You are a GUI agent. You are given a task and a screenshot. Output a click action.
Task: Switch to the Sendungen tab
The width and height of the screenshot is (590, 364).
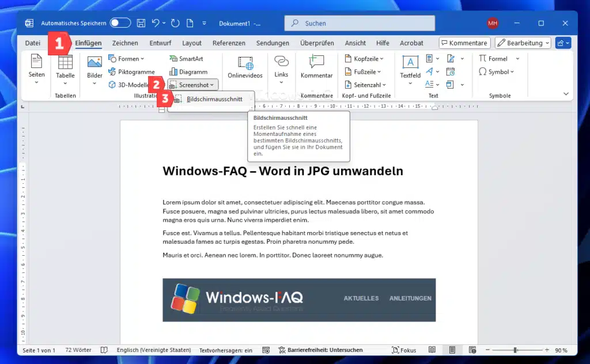click(273, 43)
